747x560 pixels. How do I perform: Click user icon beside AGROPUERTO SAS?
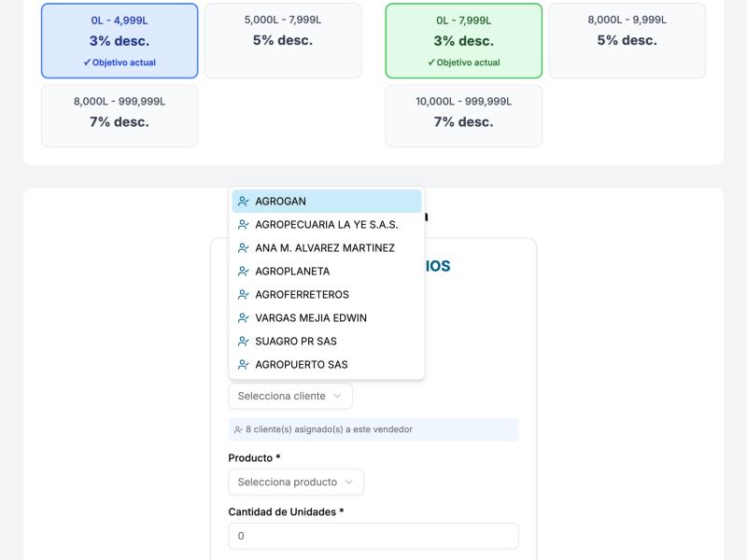244,364
